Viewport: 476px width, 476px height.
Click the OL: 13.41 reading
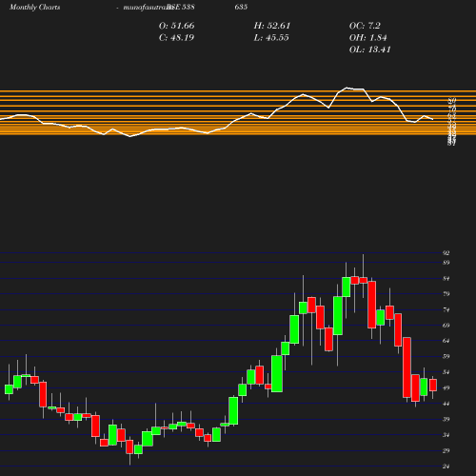370,50
